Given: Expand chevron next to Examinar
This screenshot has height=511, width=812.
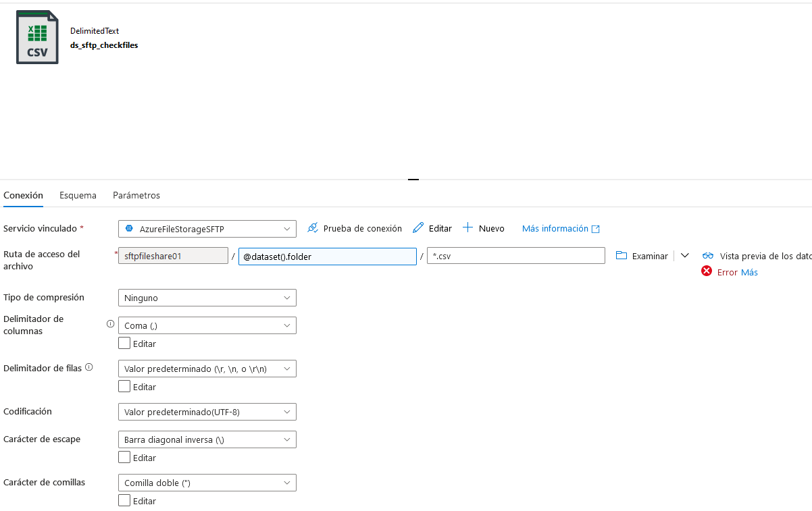Looking at the screenshot, I should click(684, 256).
